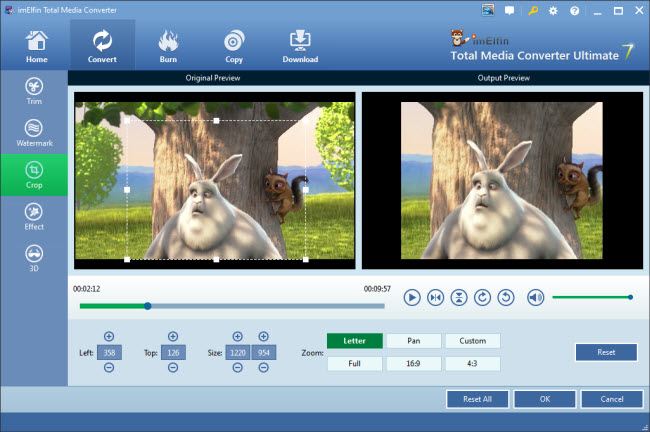Click the Left value field 358

pyautogui.click(x=109, y=352)
